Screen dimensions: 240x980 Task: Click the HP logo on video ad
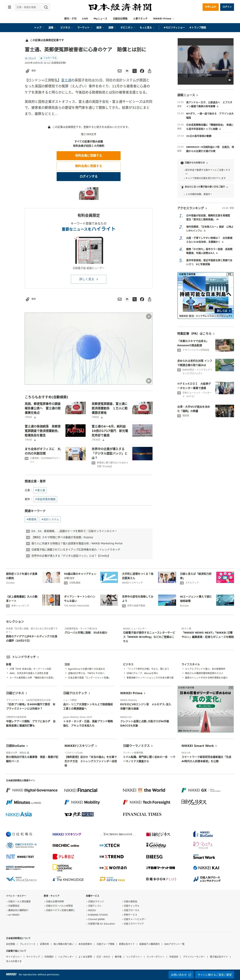(181, 49)
